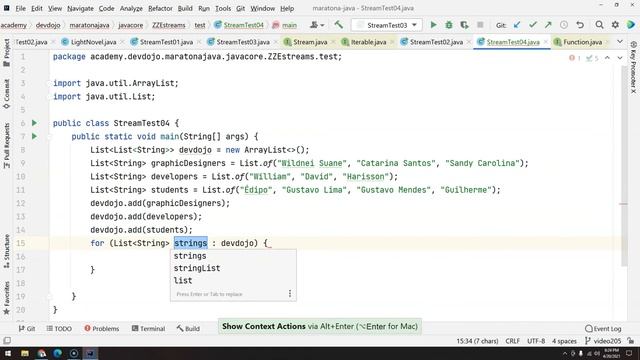Open the Analyze menu
640x360 pixels.
131,8
